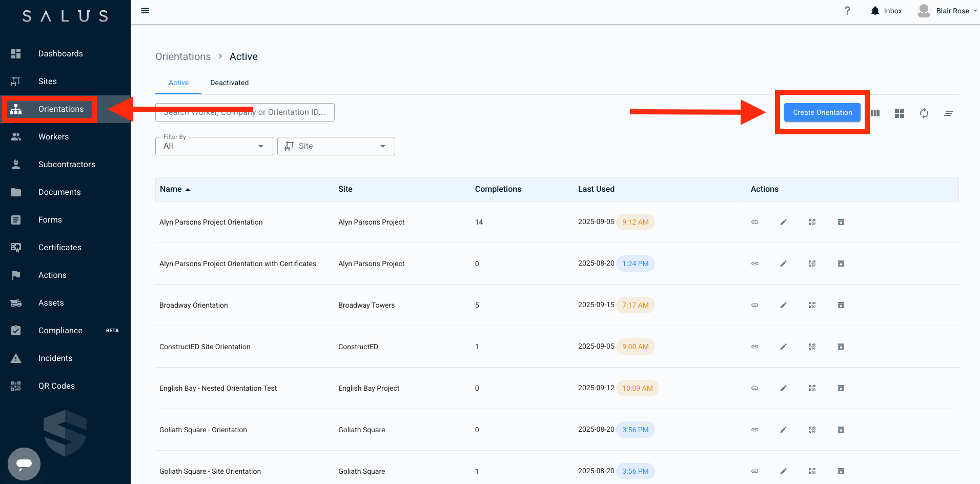The height and width of the screenshot is (484, 980).
Task: Toggle the column view layout
Action: [874, 113]
